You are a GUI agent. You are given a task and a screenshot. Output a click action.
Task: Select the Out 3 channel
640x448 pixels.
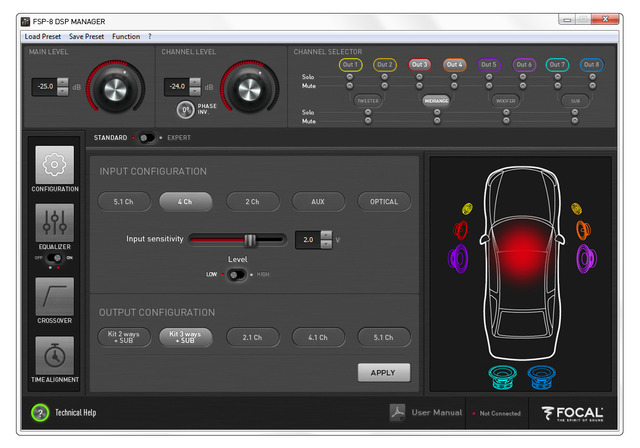click(x=419, y=64)
